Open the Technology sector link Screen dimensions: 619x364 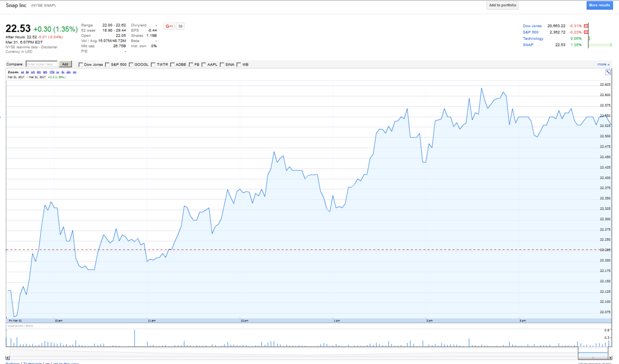point(533,38)
